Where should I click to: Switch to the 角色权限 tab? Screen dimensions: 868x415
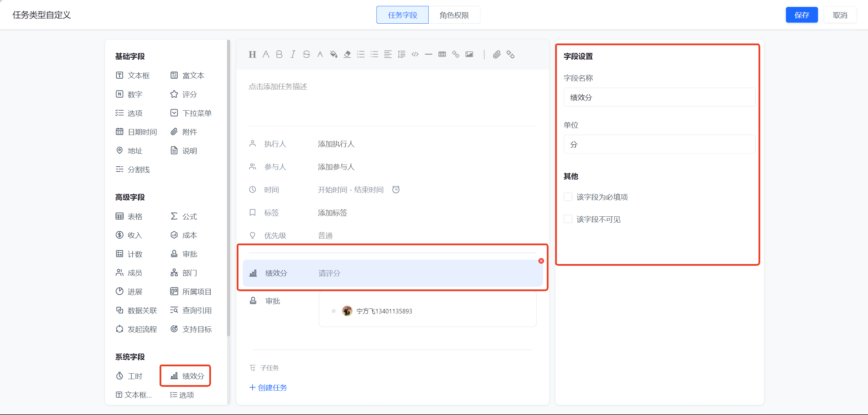(454, 15)
